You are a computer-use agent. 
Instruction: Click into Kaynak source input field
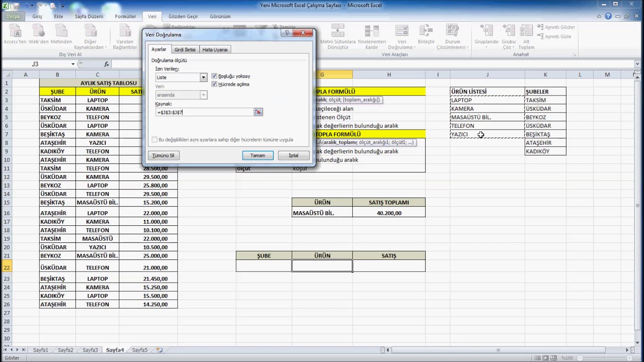(204, 112)
